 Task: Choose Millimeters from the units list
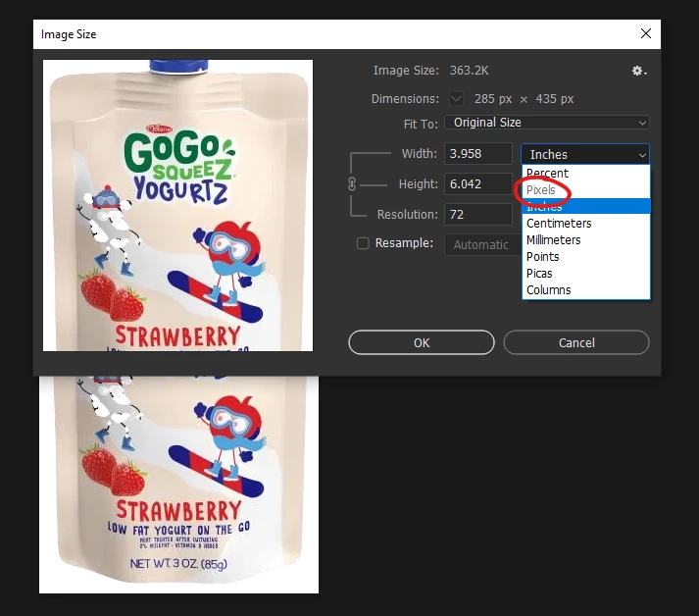click(586, 240)
